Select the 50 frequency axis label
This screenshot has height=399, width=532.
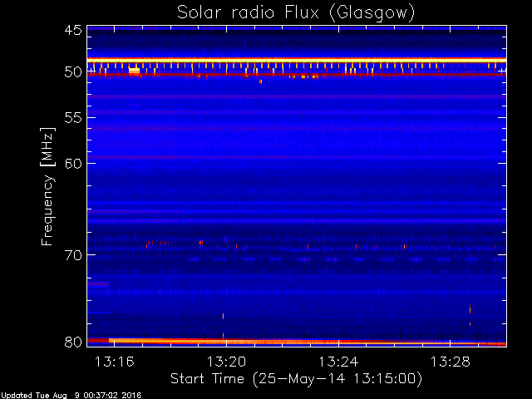(73, 72)
